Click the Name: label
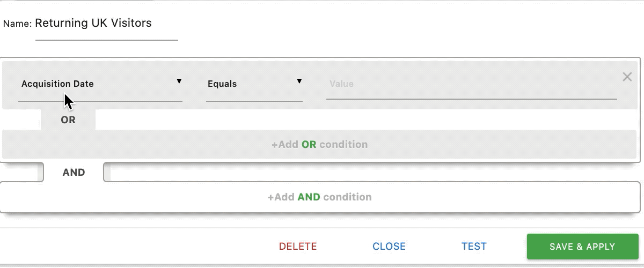 point(18,24)
